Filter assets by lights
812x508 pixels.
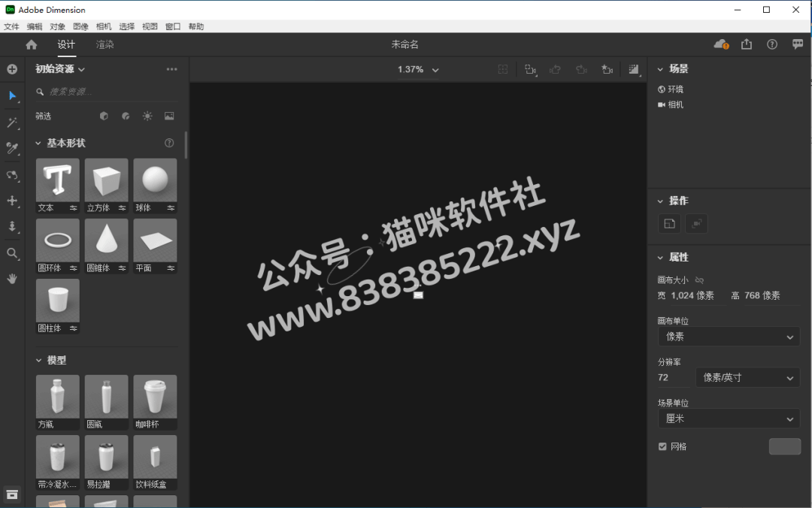147,116
